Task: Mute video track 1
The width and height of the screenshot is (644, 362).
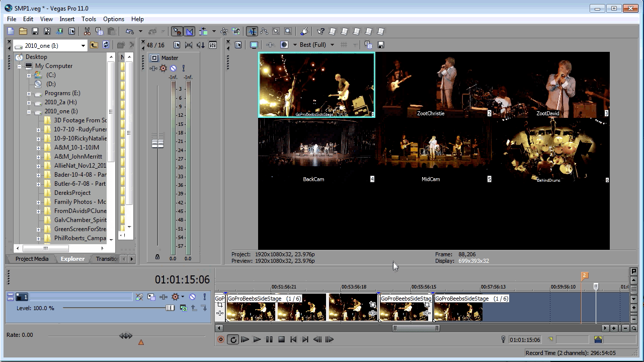Action: [x=192, y=297]
